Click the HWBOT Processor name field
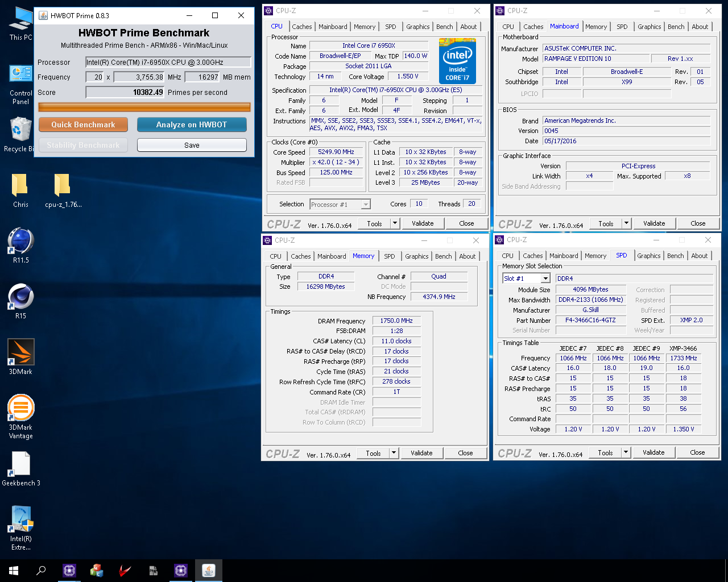 coord(168,62)
